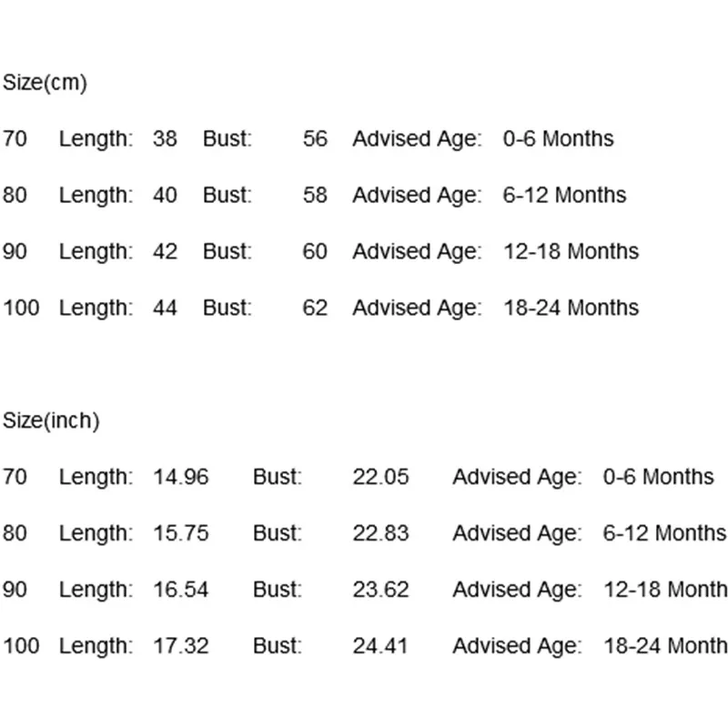
Task: Select the bust value 22.83
Action: pos(381,533)
